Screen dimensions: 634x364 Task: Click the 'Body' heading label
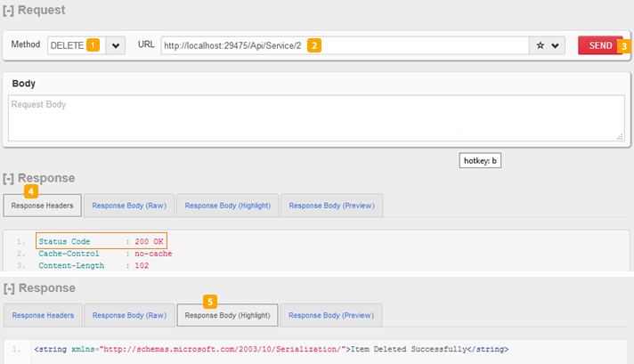click(x=23, y=84)
